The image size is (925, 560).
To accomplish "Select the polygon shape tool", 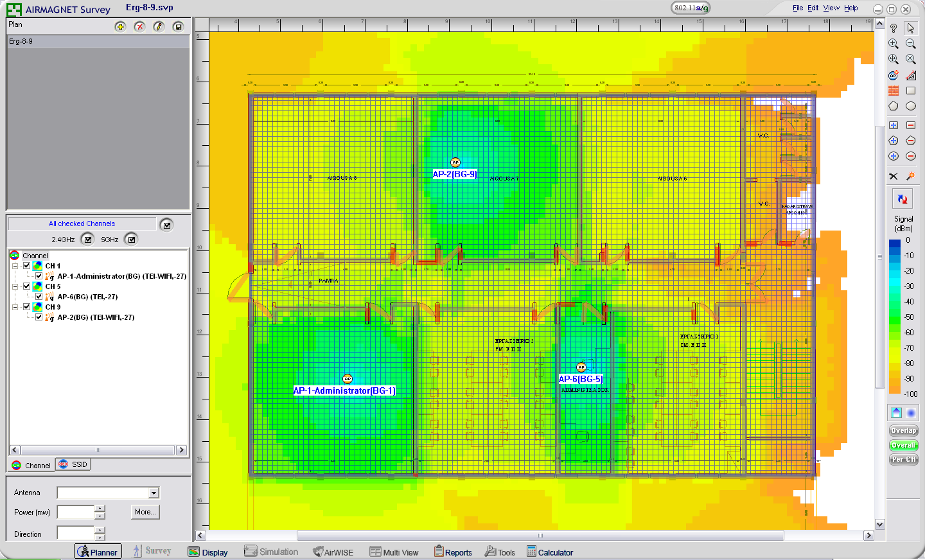I will pos(894,106).
